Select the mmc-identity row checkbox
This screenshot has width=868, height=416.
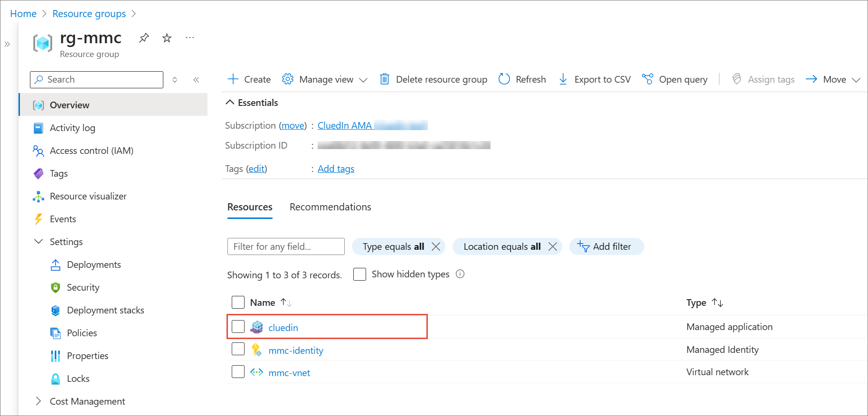[x=238, y=349]
